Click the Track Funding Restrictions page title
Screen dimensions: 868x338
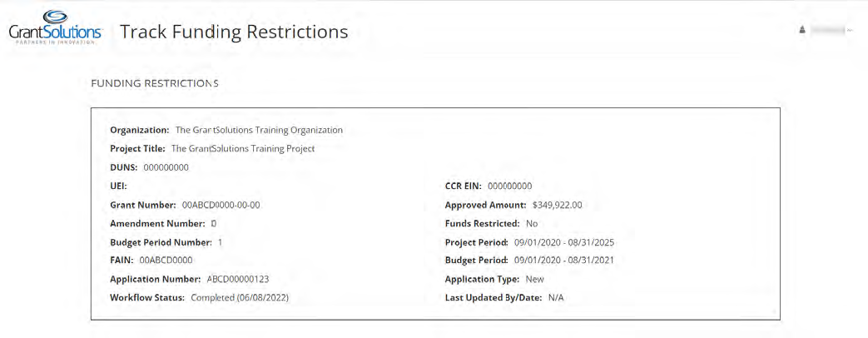(x=234, y=32)
